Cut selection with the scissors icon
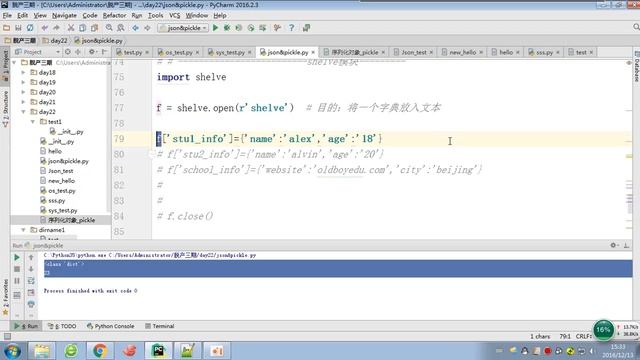The height and width of the screenshot is (360, 640). tap(71, 28)
